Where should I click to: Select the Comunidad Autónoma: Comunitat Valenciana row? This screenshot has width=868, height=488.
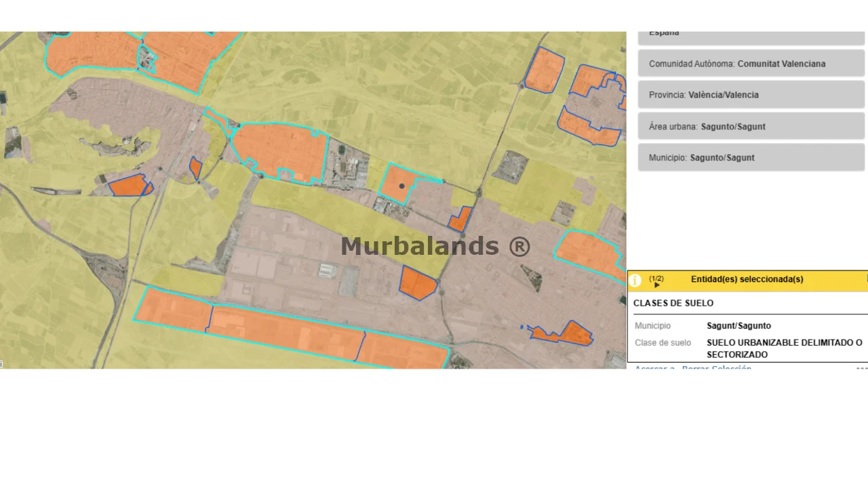click(751, 64)
